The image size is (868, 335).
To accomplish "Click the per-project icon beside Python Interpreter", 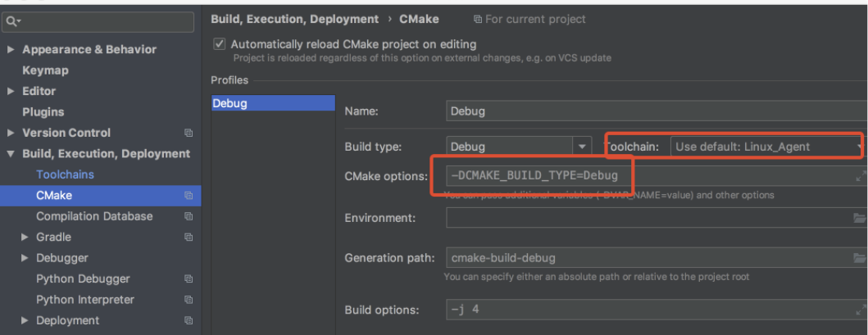I will tap(189, 300).
